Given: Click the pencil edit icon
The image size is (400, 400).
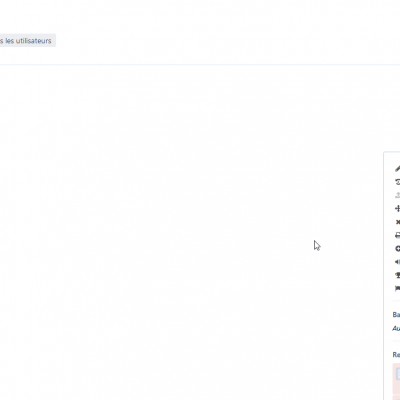Looking at the screenshot, I should click(x=397, y=169).
